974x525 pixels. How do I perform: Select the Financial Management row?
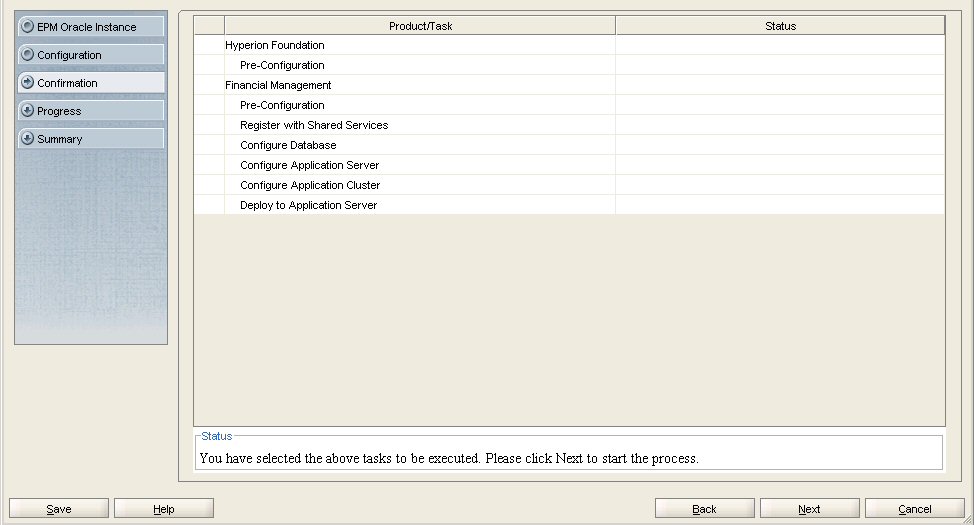click(569, 85)
